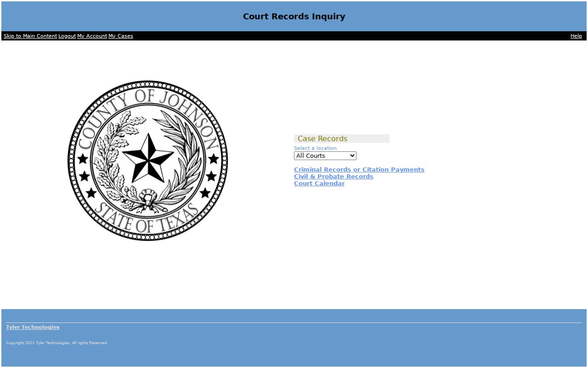Open My Cases in top bar

[121, 36]
